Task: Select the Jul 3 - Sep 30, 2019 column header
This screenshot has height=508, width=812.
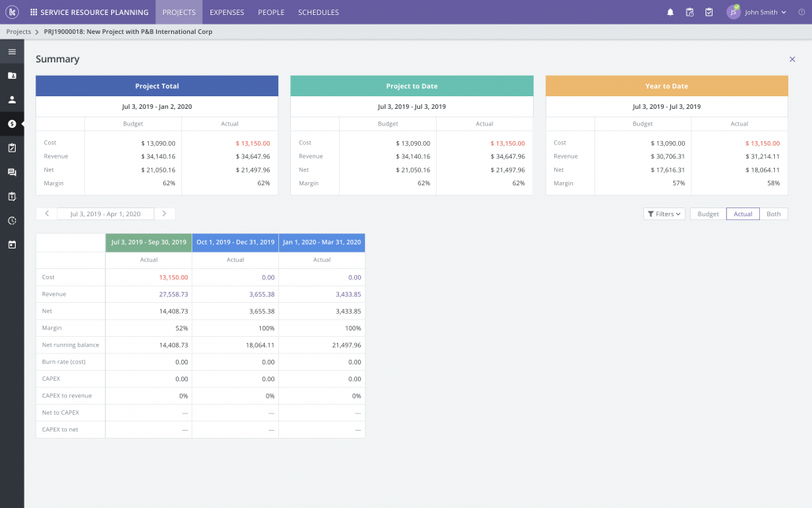Action: 149,243
